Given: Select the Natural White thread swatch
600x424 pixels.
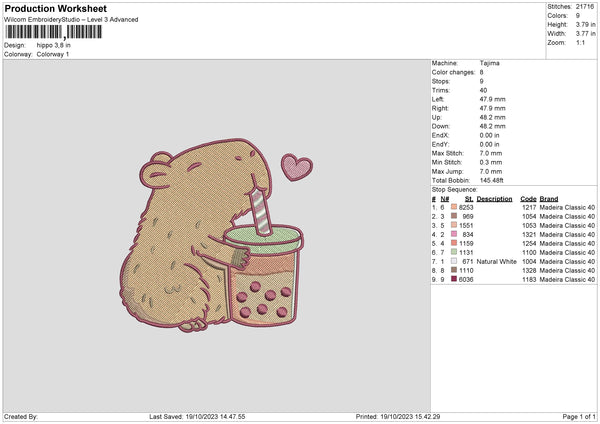Looking at the screenshot, I should [454, 261].
